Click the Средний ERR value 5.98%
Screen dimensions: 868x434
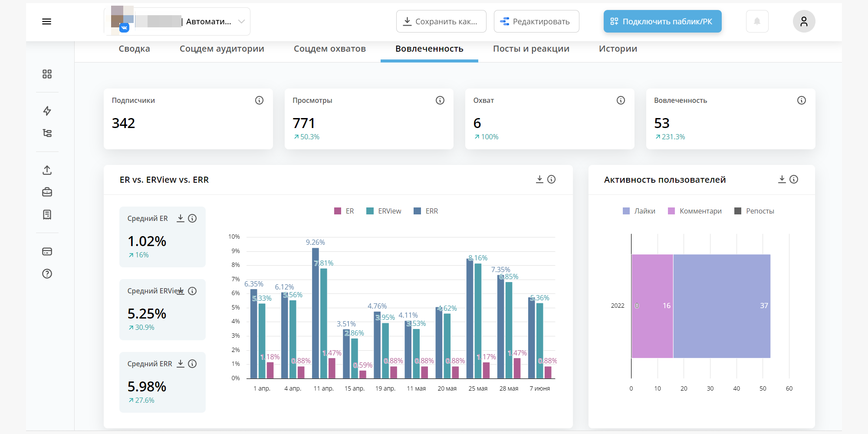click(x=147, y=386)
